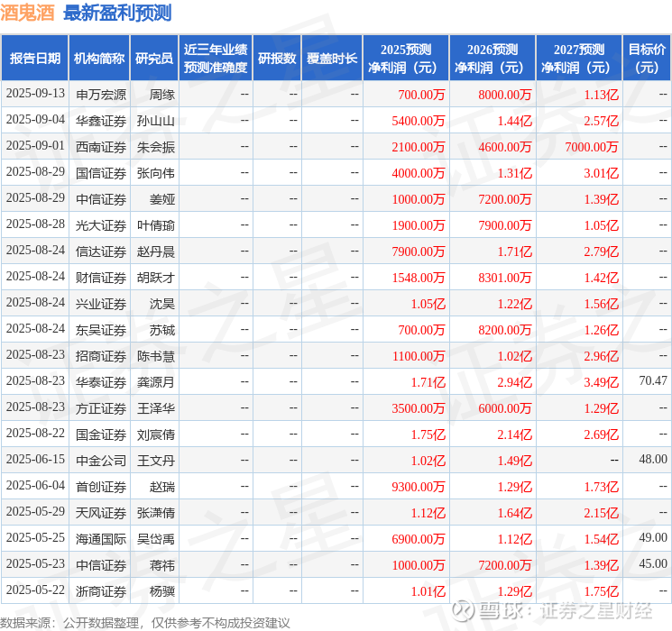Select institution 申万宏源
Image resolution: width=672 pixels, height=631 pixels.
pyautogui.click(x=101, y=95)
